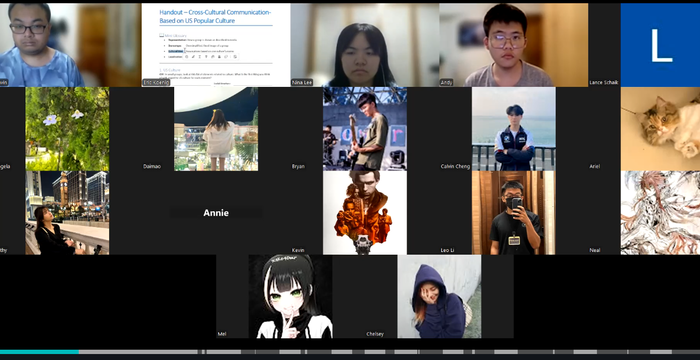Click Lance Schaik's blue L avatar
Screen dimensions: 700x360
(x=660, y=45)
